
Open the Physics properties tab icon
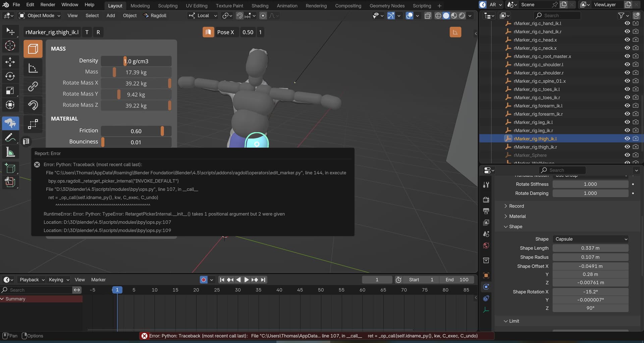(486, 287)
